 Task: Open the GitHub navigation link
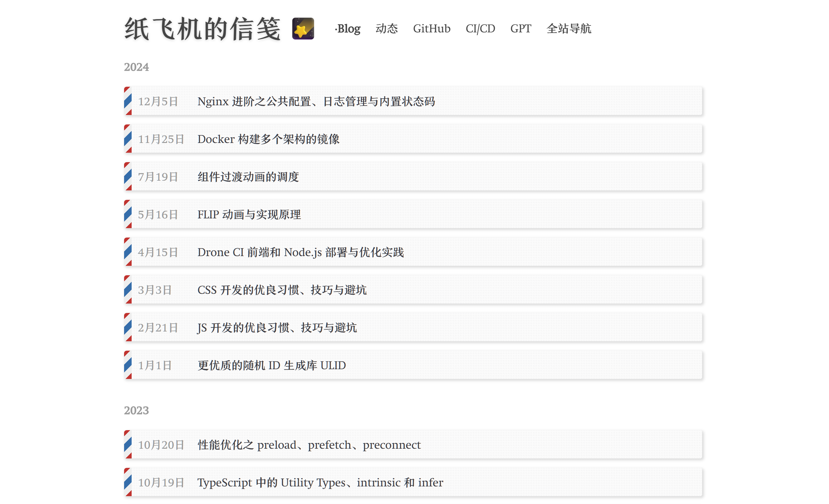coord(431,29)
